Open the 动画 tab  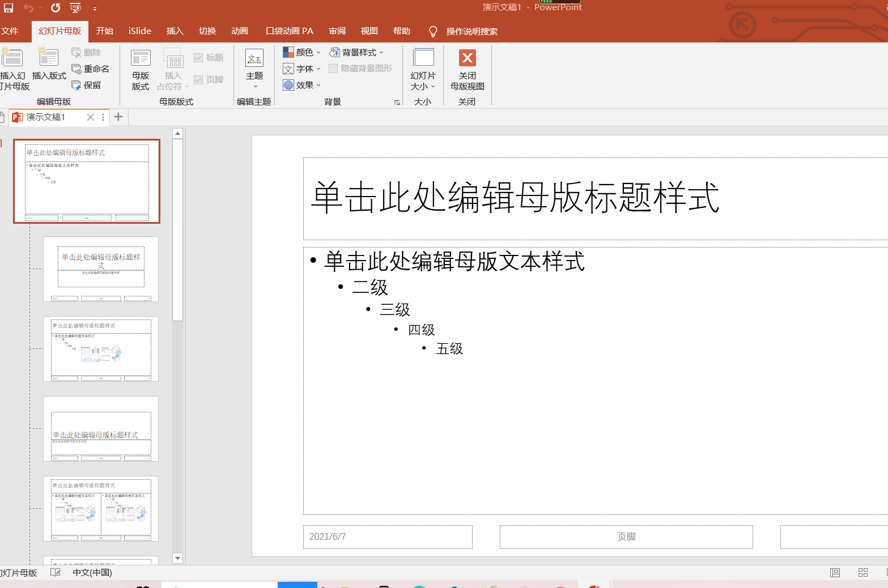pyautogui.click(x=240, y=31)
